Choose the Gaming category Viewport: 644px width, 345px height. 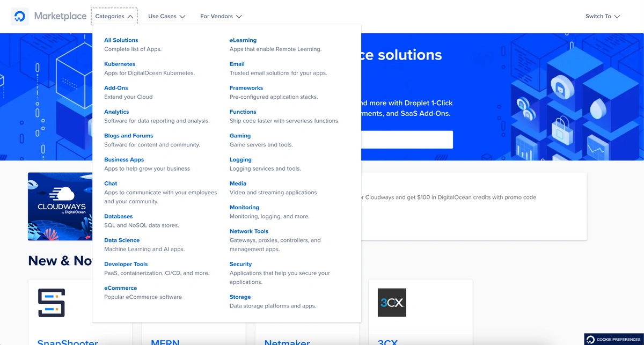[240, 136]
